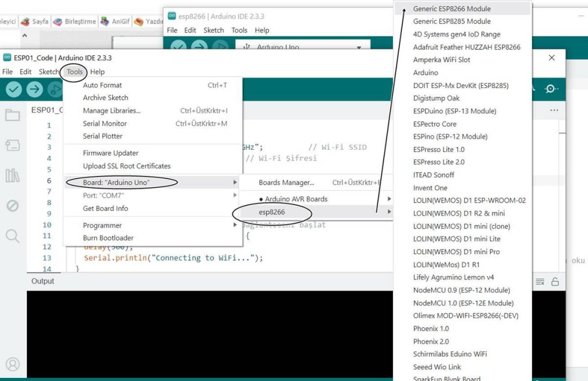Open the Sketch menu in esp8266 background window
Screen dimensions: 588x381
[x=213, y=30]
